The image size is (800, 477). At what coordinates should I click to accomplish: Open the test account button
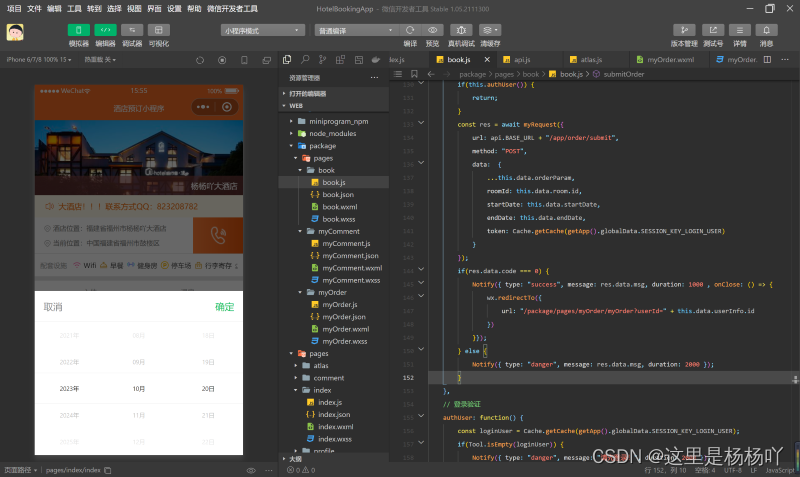coord(713,30)
